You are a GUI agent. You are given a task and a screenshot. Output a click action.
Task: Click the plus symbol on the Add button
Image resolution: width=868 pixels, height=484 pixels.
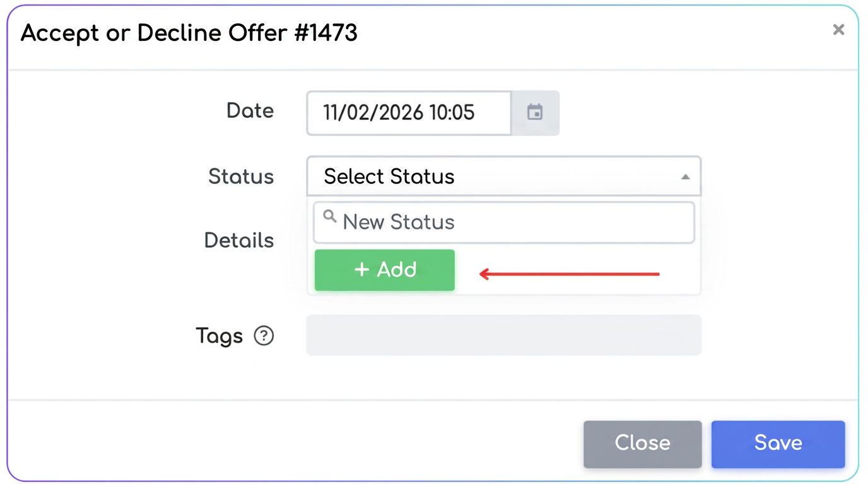pos(361,270)
